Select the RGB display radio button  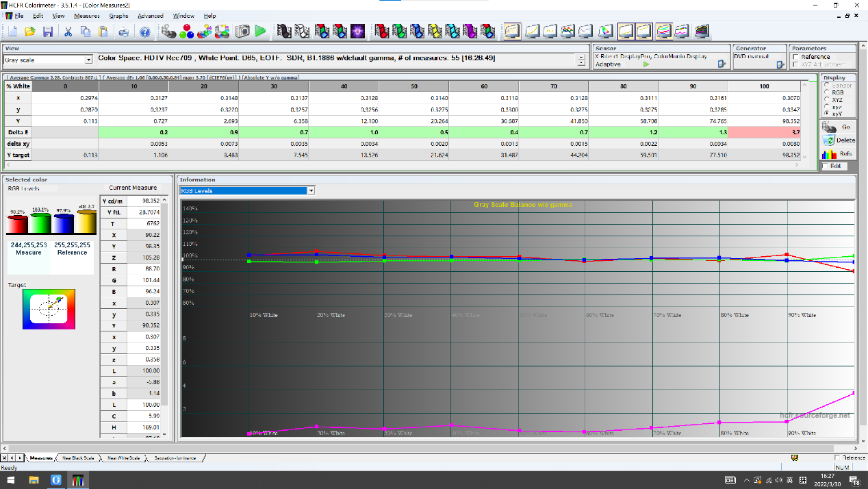(826, 92)
